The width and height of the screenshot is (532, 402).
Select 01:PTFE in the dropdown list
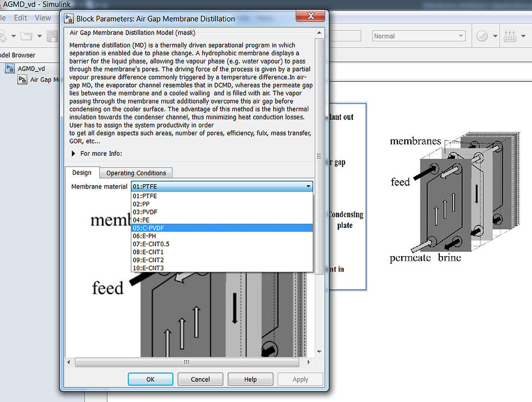coord(221,196)
